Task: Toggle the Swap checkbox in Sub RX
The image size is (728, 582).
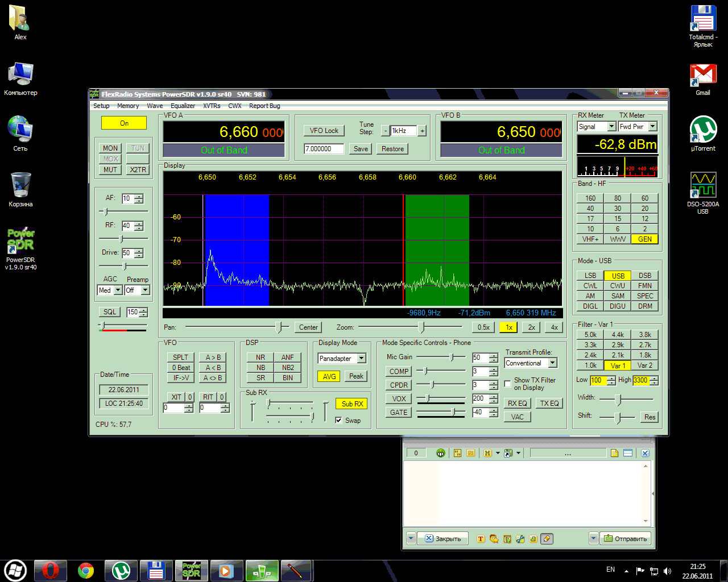Action: pos(339,421)
